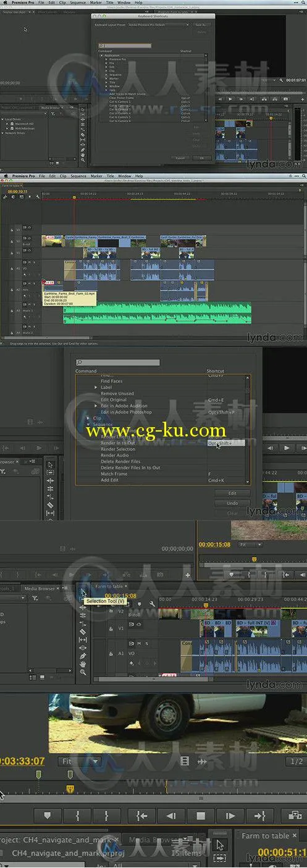Click the Add Marker icon in the Farm to table timeline header

click(x=140, y=604)
